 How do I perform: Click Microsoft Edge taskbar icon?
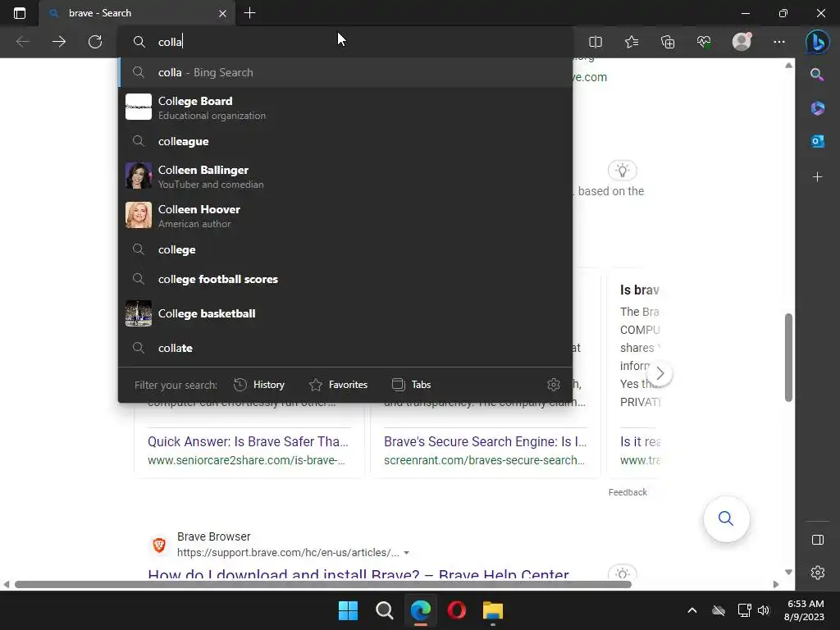421,610
